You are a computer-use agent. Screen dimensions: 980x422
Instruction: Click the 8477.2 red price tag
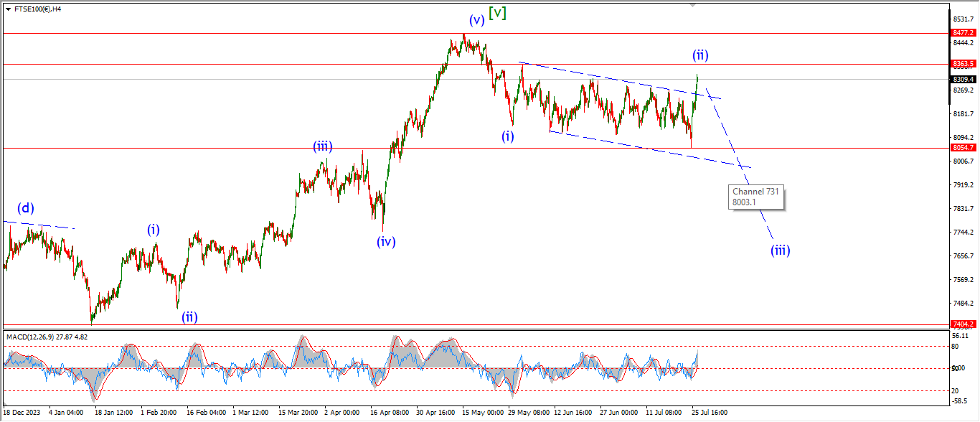coord(963,33)
